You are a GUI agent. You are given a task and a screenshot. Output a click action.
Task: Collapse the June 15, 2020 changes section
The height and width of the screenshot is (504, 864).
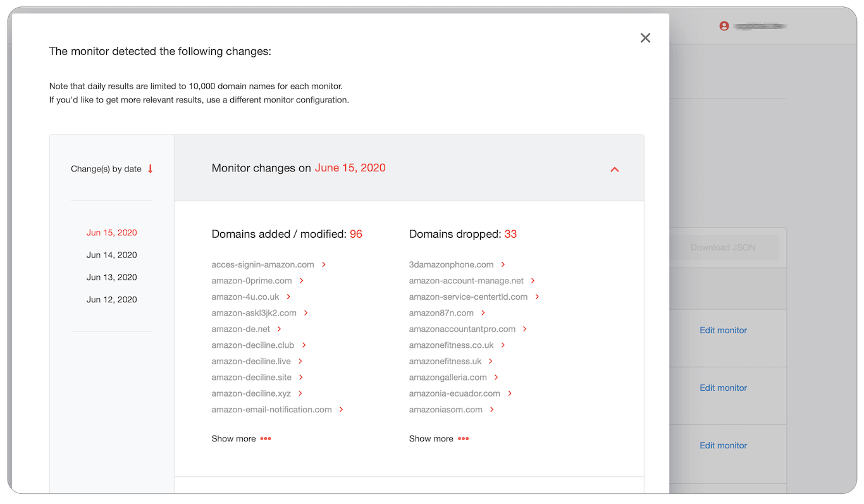(614, 169)
